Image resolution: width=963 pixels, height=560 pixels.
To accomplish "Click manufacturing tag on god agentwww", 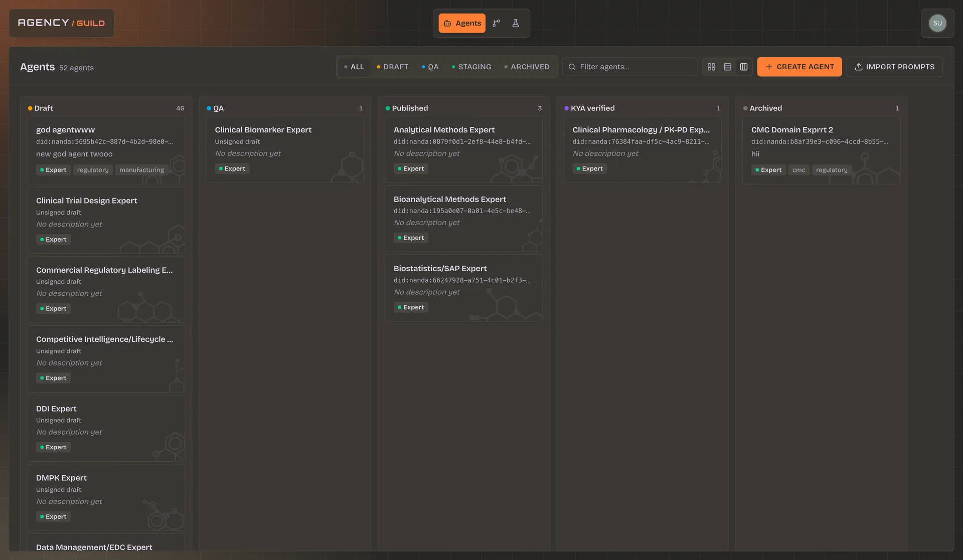I will tap(141, 170).
